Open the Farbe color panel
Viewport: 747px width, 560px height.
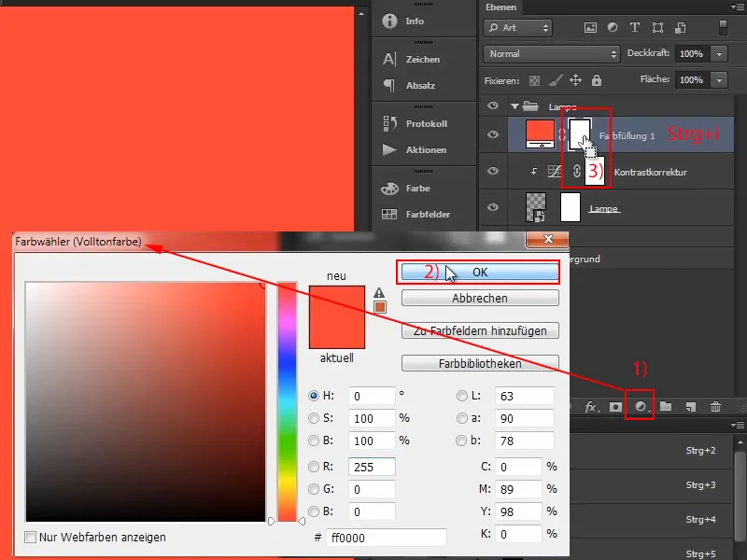[406, 189]
